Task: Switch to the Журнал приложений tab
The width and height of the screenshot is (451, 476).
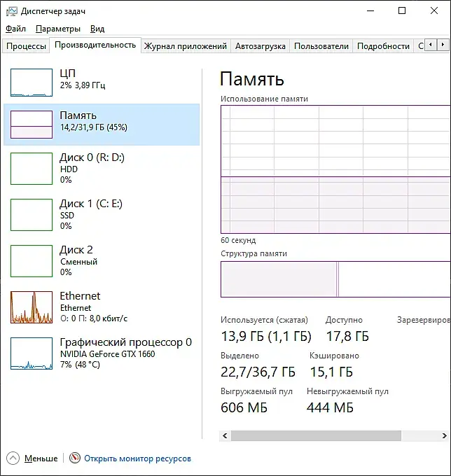Action: [186, 46]
